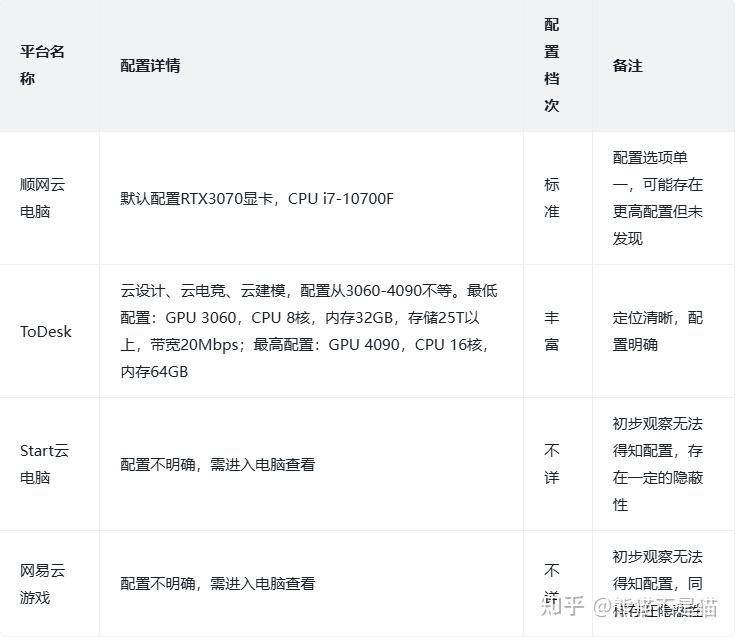The width and height of the screenshot is (736, 637).
Task: Select the 配置档次 column header
Action: (558, 65)
